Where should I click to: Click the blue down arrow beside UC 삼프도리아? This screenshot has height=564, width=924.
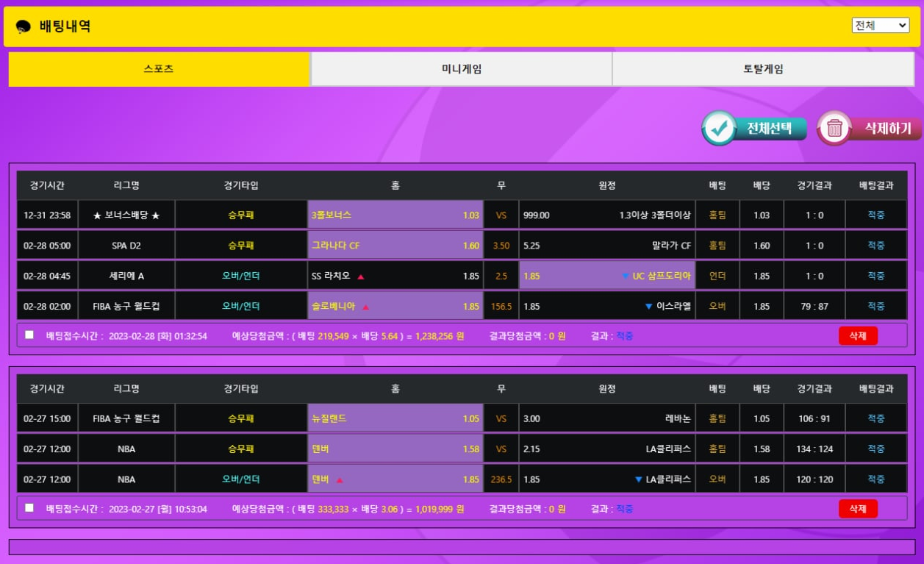pos(625,276)
